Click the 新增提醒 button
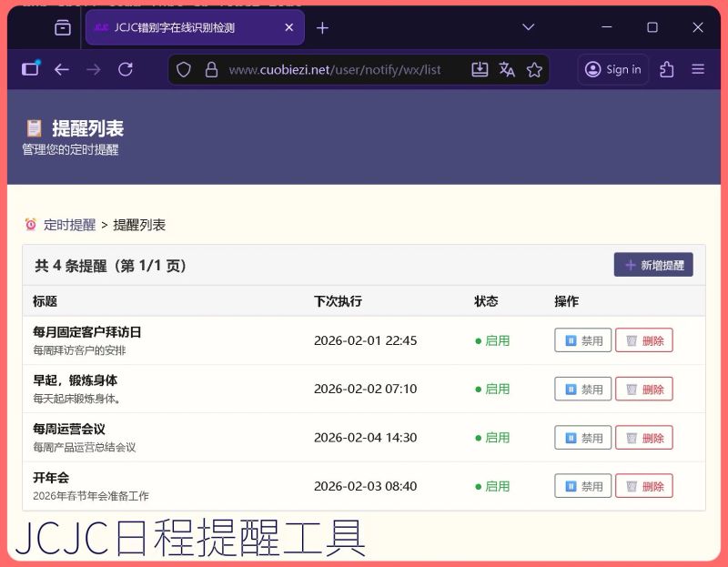Screen dimensions: 728x567 pos(653,264)
